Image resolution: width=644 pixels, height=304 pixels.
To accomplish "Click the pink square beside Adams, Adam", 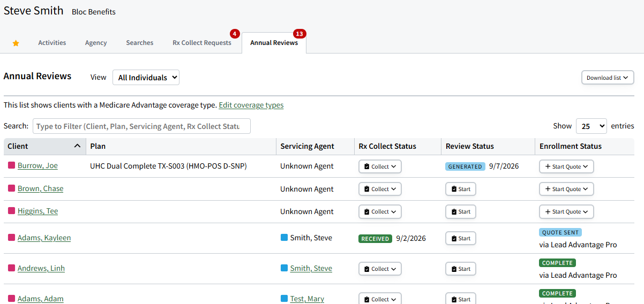I will tap(11, 299).
